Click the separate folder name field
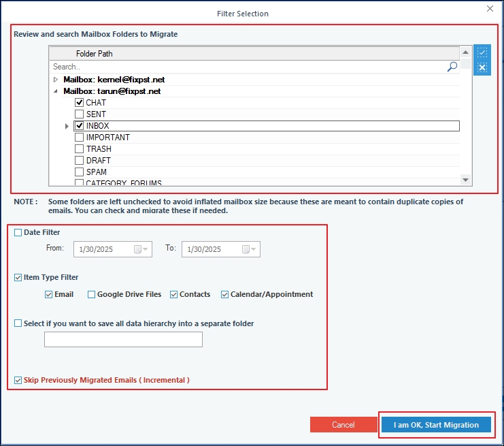 [123, 340]
